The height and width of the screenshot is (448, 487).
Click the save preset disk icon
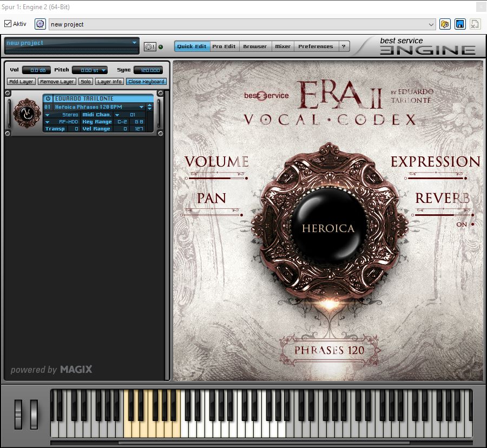460,24
